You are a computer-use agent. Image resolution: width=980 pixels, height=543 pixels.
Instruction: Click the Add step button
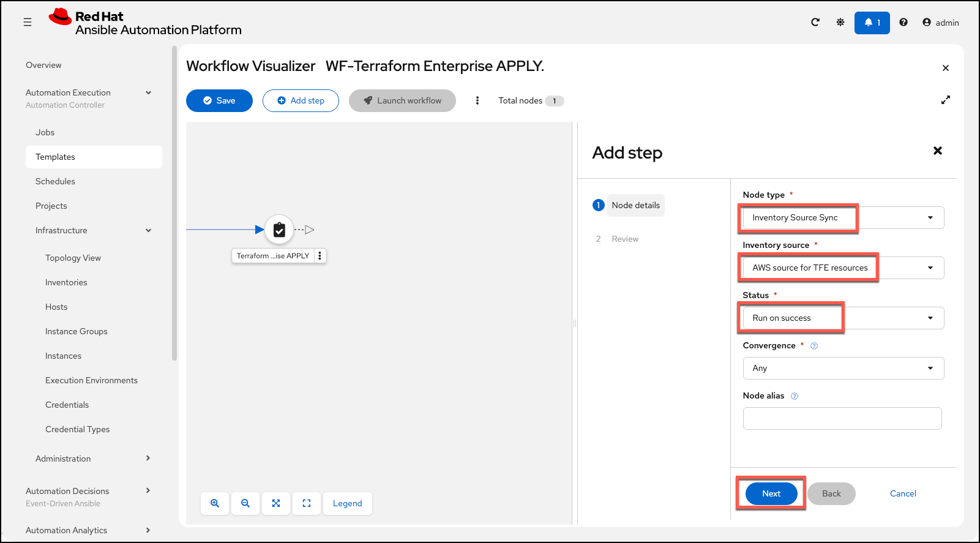[x=301, y=100]
